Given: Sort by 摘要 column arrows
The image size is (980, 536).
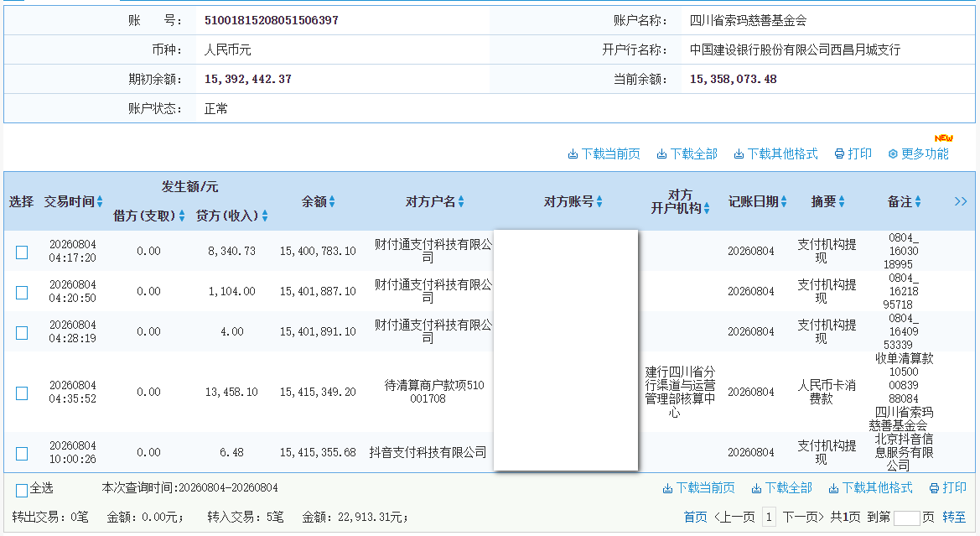Looking at the screenshot, I should coord(842,201).
